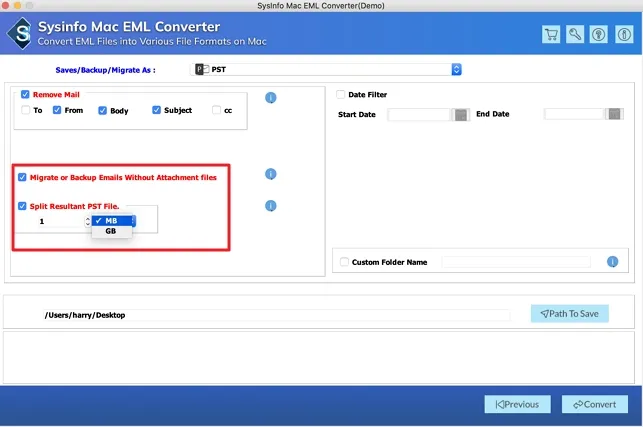Open the Saves/Backup/Migrate As dropdown

coord(326,69)
